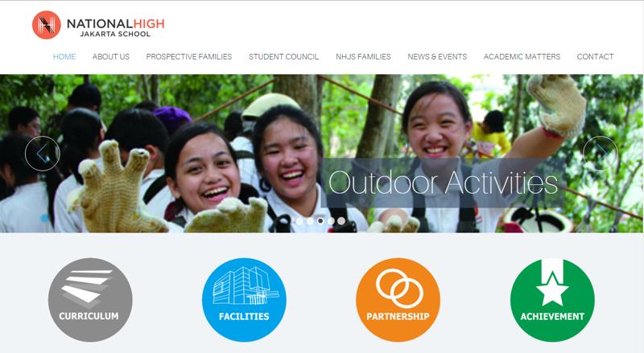Select the fourth slider pagination dot
The width and height of the screenshot is (644, 353).
[x=331, y=221]
